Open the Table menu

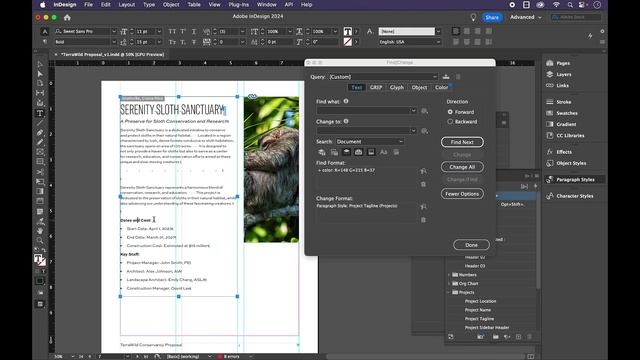[x=194, y=4]
